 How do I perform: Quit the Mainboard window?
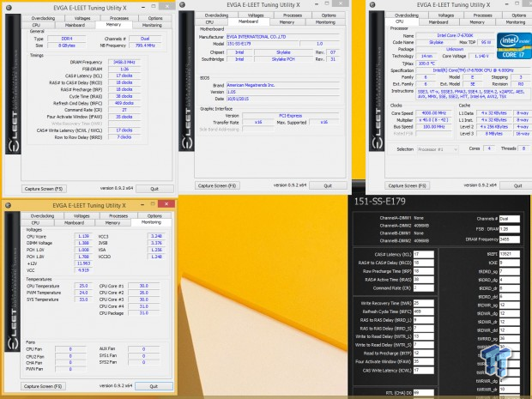point(328,185)
